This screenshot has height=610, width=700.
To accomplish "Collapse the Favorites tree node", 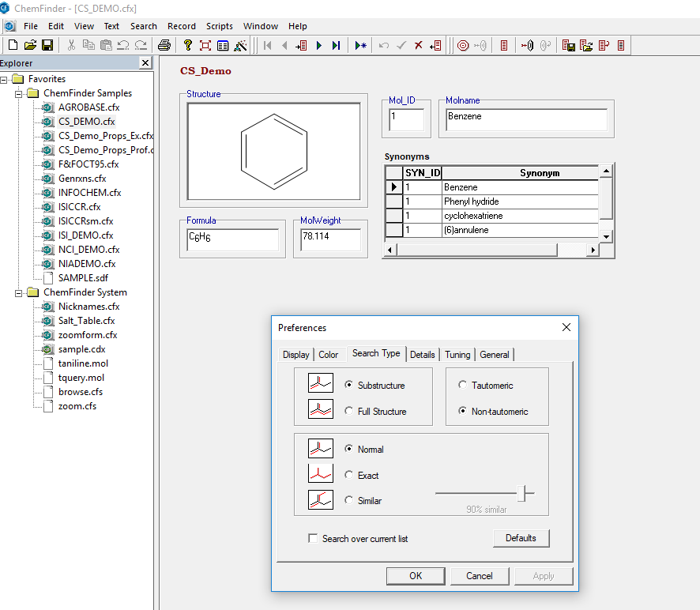I will pyautogui.click(x=4, y=80).
